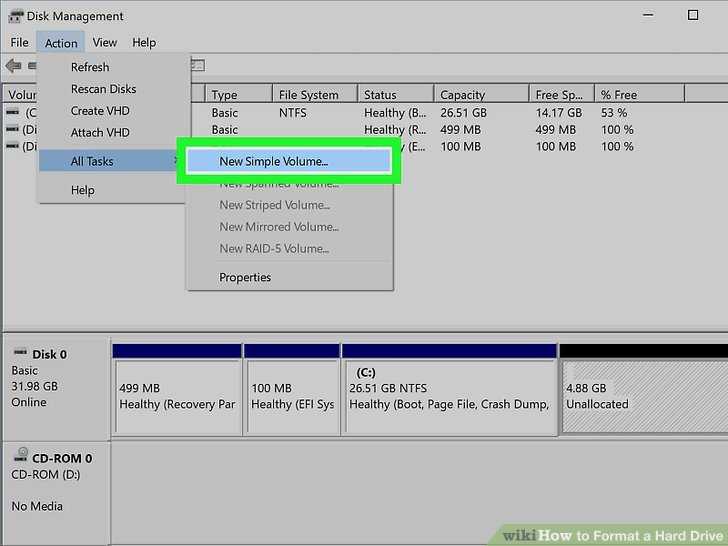This screenshot has width=728, height=546.
Task: Click the Healthy (B... status cell
Action: 395,113
